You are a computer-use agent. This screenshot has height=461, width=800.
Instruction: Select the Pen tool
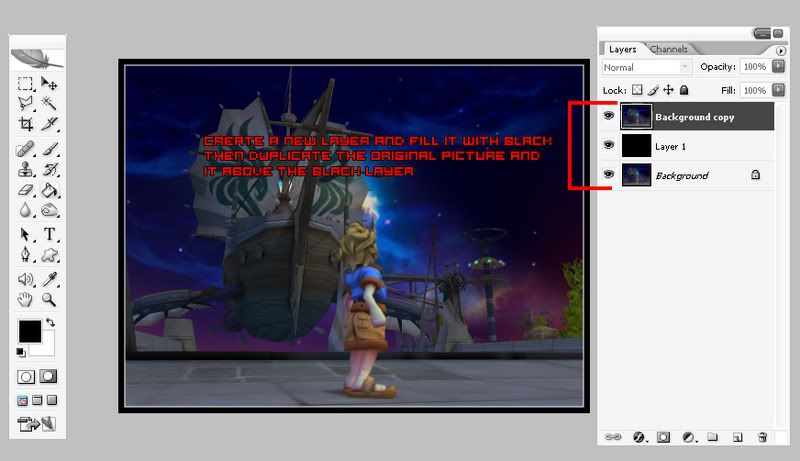click(x=26, y=254)
